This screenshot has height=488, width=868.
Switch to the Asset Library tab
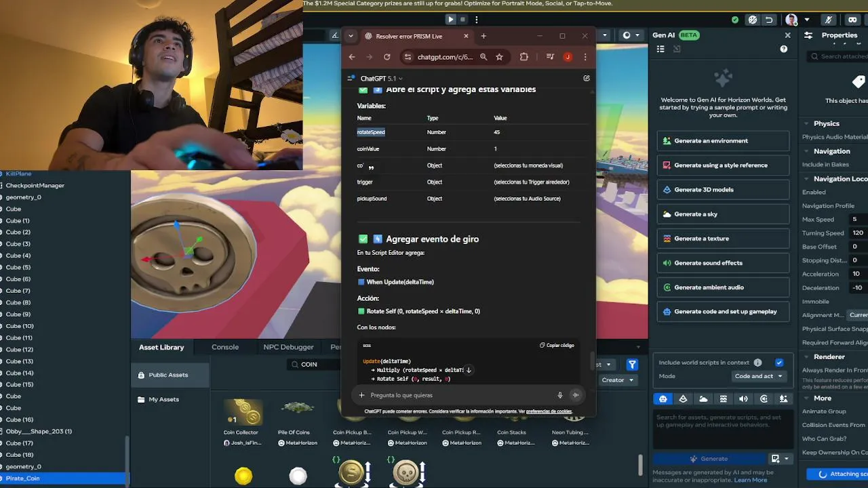tap(161, 347)
